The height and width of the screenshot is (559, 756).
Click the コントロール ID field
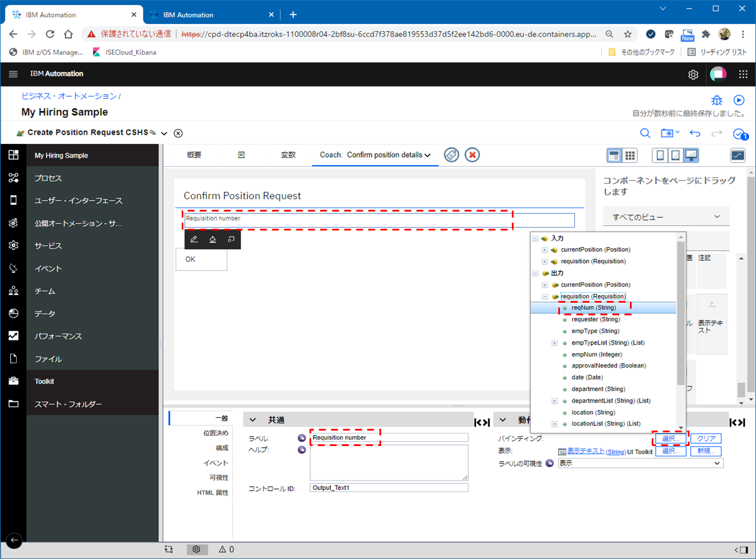pyautogui.click(x=389, y=488)
